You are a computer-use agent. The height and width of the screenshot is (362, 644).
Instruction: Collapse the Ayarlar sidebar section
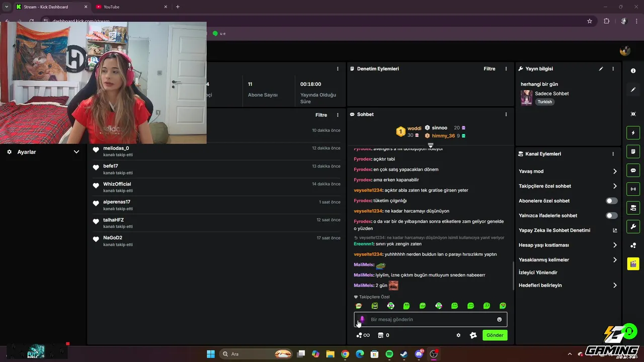(x=76, y=152)
